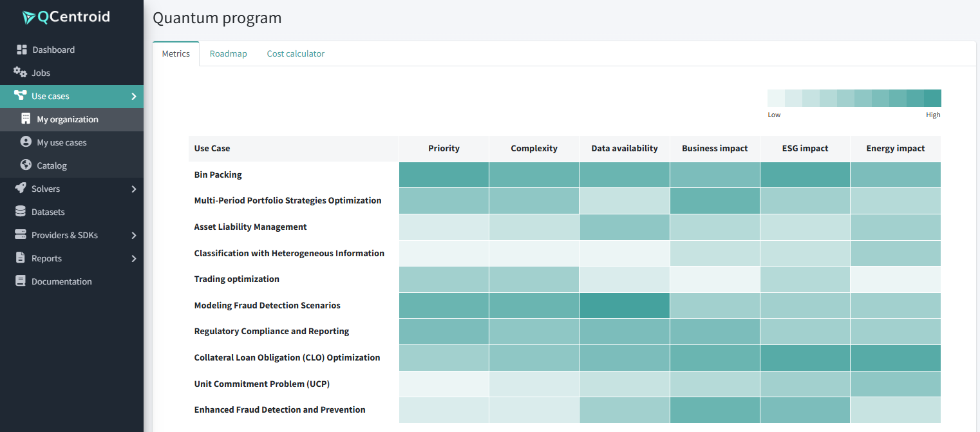Click Asset Liability Management row label
This screenshot has width=980, height=432.
(x=250, y=227)
